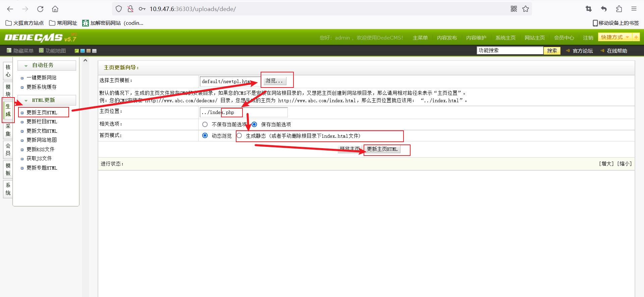Select the blue theme color square

point(83,51)
